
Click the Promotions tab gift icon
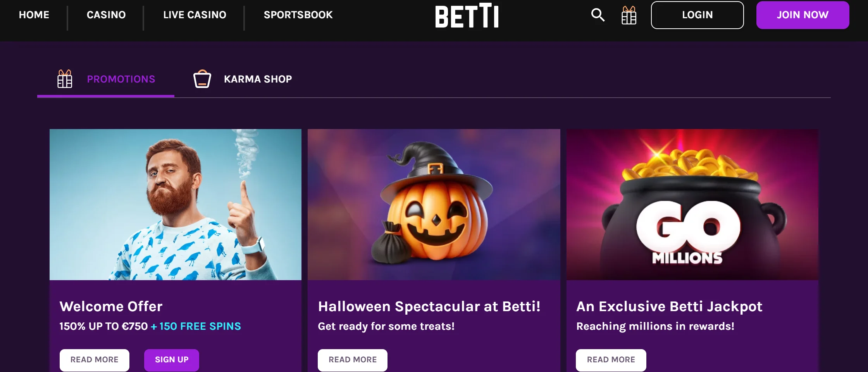point(65,79)
